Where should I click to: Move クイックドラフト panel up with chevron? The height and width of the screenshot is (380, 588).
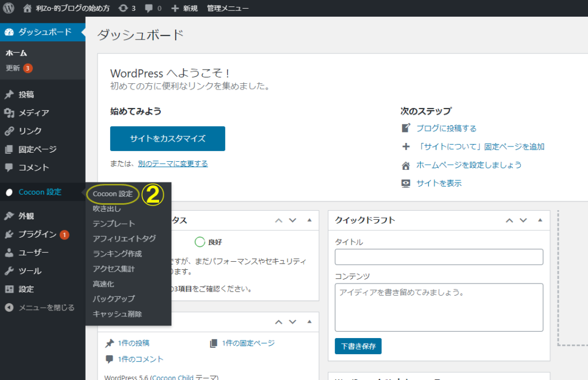(509, 220)
